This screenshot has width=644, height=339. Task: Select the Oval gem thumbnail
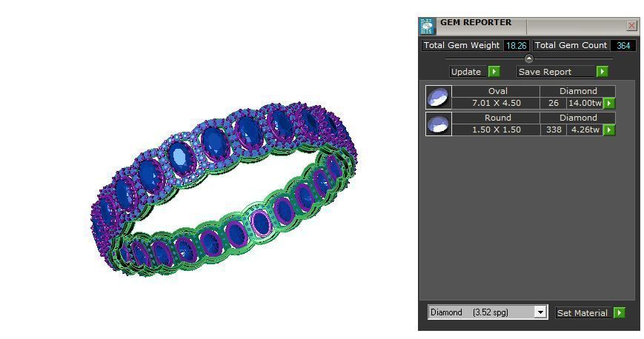[x=439, y=97]
